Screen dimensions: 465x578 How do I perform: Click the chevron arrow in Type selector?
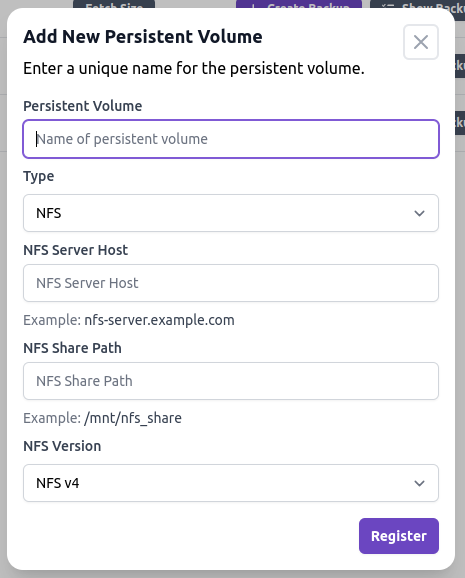click(x=419, y=213)
